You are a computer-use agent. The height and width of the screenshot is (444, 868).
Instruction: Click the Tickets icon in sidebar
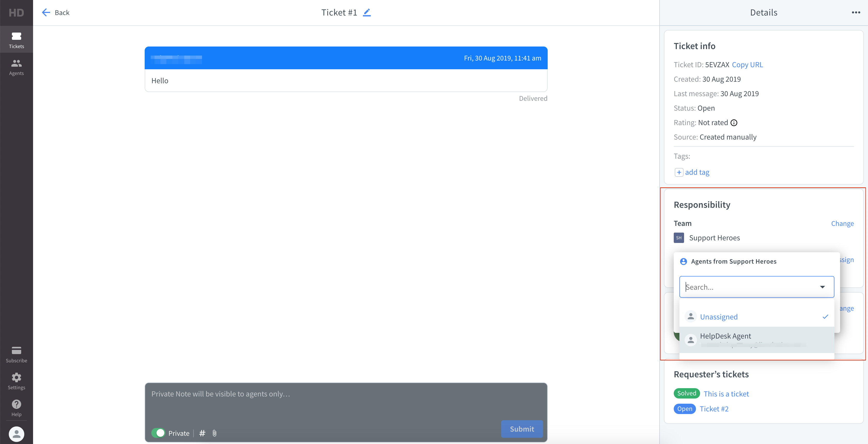pos(17,40)
